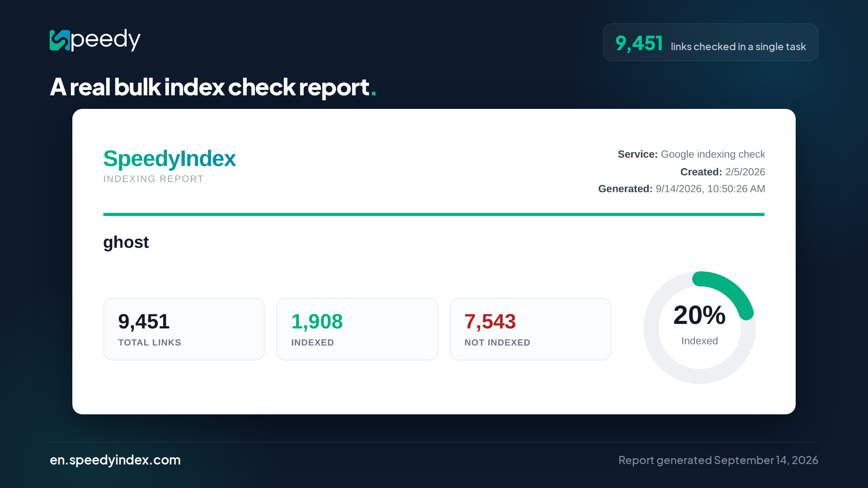Viewport: 868px width, 488px height.
Task: Click 'Report generated September 14, 2026' text
Action: (x=718, y=460)
